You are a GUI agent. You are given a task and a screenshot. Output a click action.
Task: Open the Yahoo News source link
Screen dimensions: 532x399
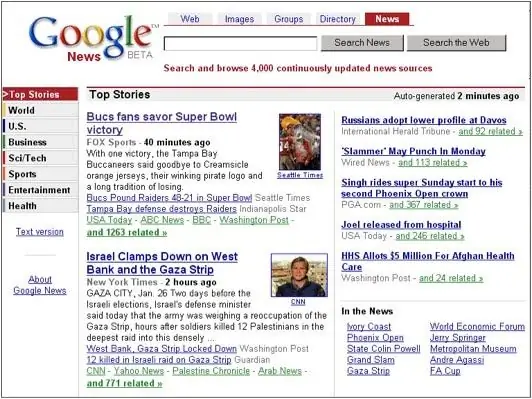[139, 371]
